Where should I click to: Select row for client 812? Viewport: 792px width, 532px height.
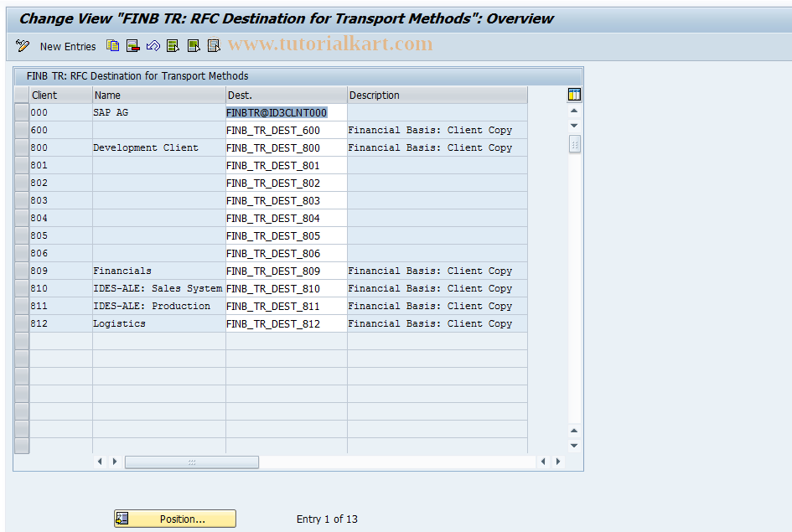point(22,323)
